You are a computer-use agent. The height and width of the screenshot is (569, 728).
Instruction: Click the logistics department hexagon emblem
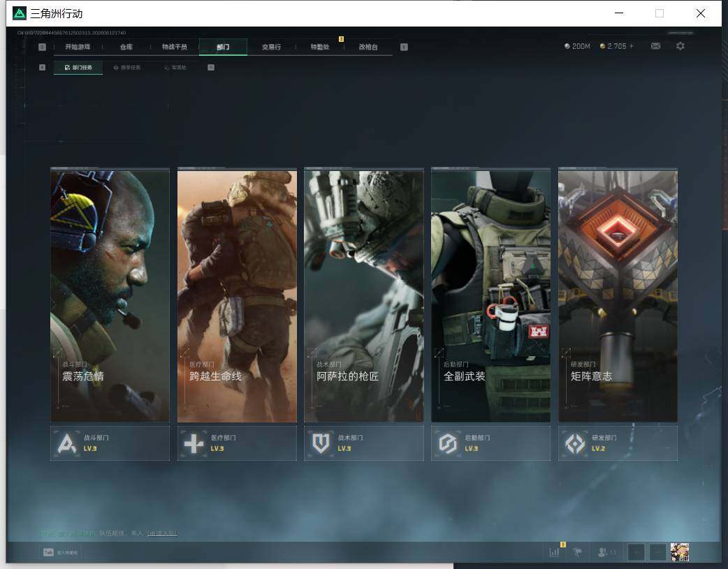[x=448, y=444]
